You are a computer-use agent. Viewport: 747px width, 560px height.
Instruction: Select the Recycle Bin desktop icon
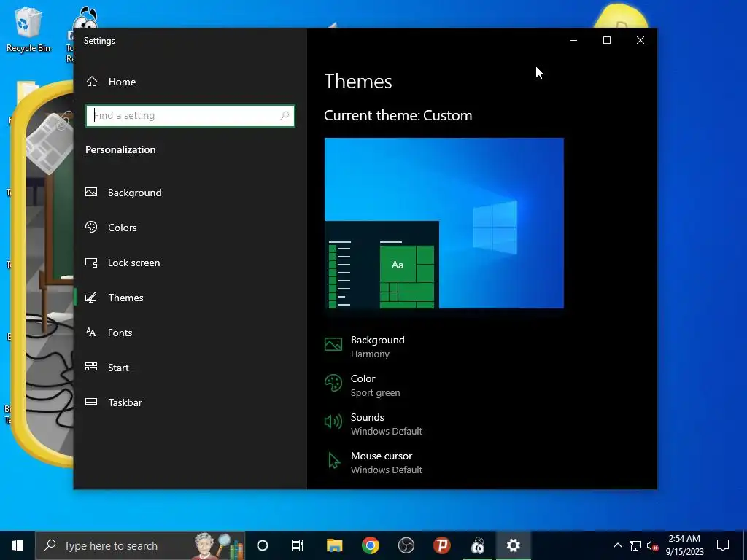28,29
